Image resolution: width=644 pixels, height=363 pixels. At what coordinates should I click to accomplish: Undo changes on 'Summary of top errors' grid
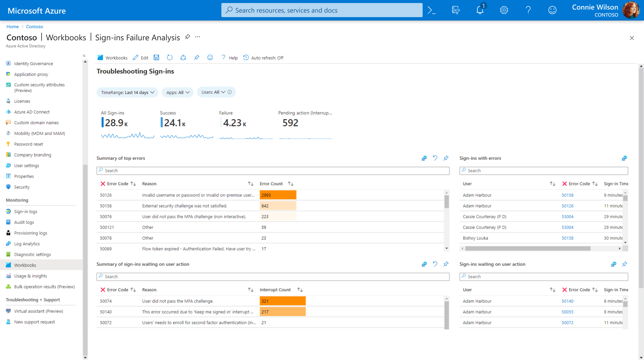coord(435,158)
